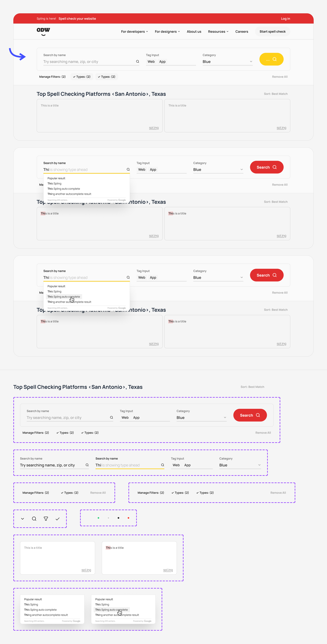327x644 pixels.
Task: Toggle first 'Types: (2)' chip in dashed search panel
Action: [65, 433]
